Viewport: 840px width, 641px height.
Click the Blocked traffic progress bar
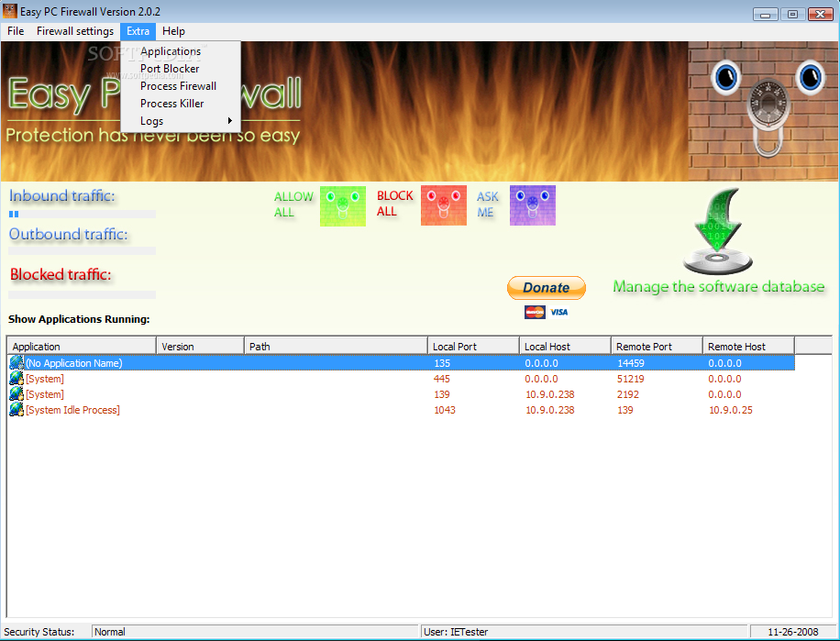[x=82, y=294]
